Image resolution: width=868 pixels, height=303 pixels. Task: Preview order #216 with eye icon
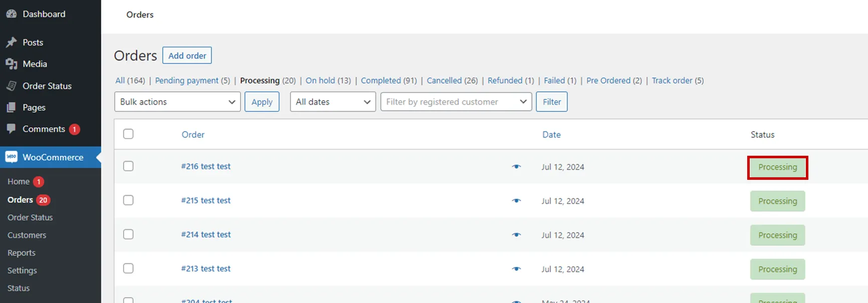tap(516, 167)
